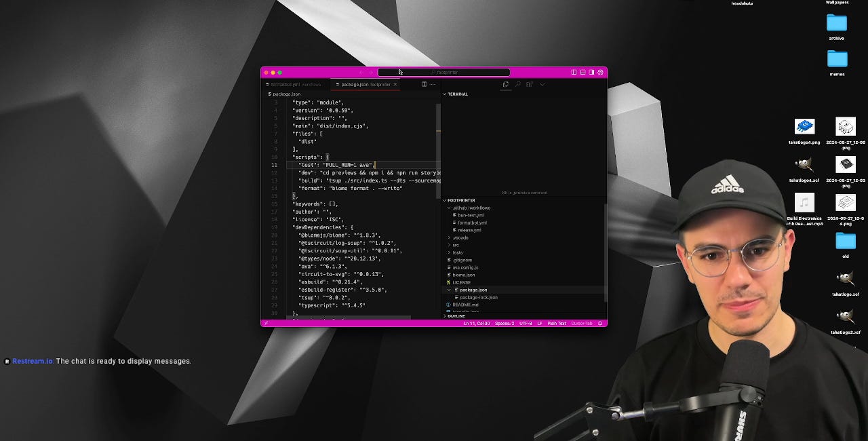
Task: Click the split editor icon
Action: pyautogui.click(x=424, y=84)
